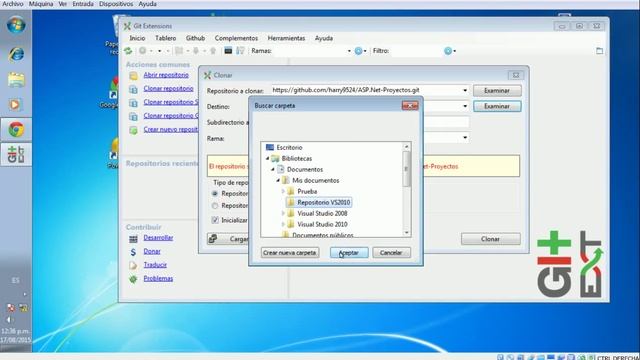Open the git bash console toolbar icon

tap(228, 51)
